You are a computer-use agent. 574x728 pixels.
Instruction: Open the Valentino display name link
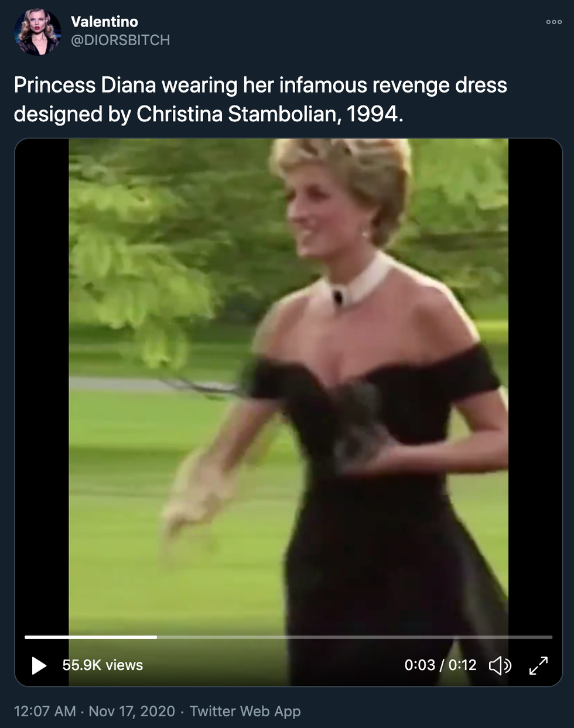tap(104, 22)
